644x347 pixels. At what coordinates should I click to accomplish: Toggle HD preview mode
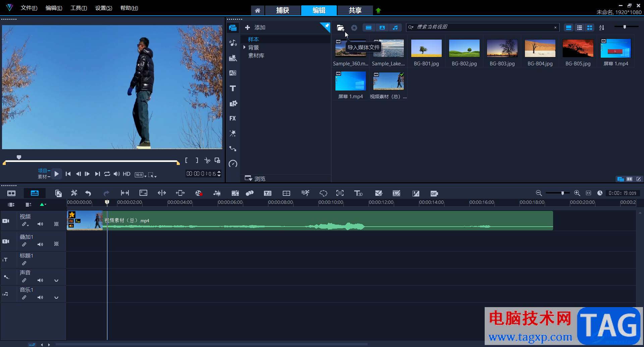tap(126, 174)
